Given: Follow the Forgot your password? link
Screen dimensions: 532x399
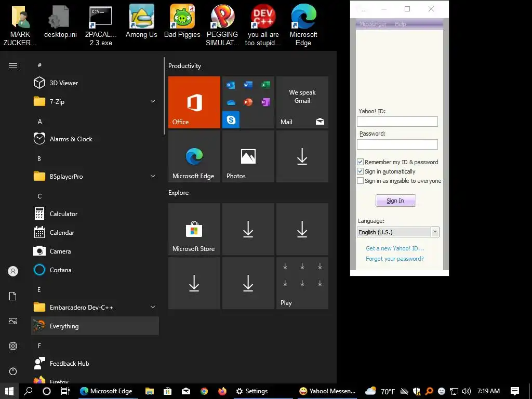Looking at the screenshot, I should 395,259.
